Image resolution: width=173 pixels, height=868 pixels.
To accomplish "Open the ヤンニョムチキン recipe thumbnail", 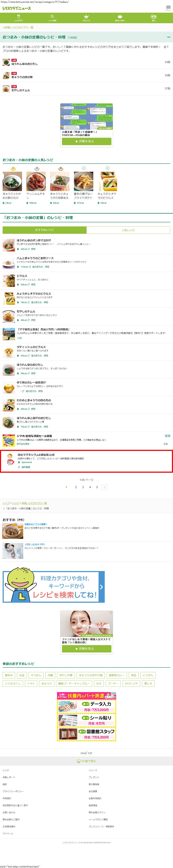I will pyautogui.click(x=36, y=181).
